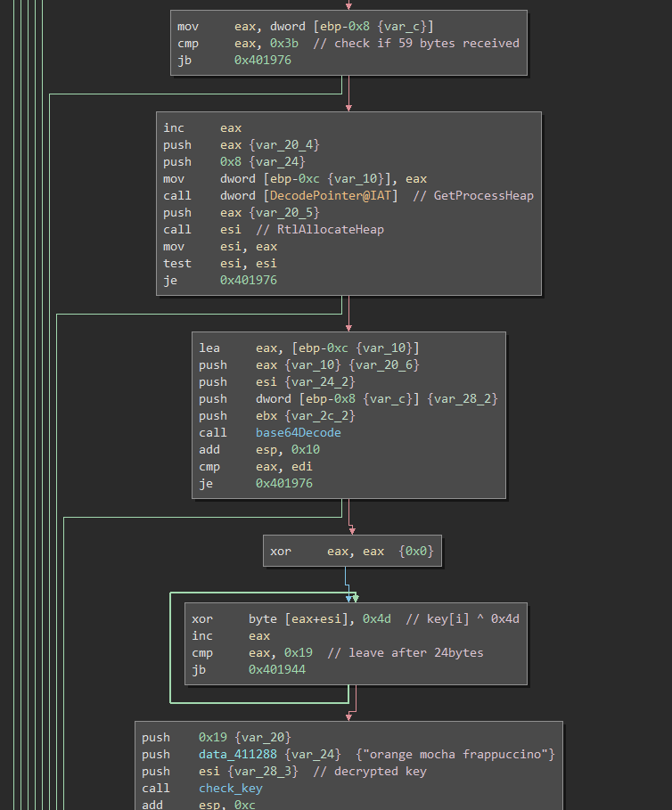The width and height of the screenshot is (672, 810).
Task: Select 'push eax {var_10} {var_20_6}'
Action: point(309,365)
